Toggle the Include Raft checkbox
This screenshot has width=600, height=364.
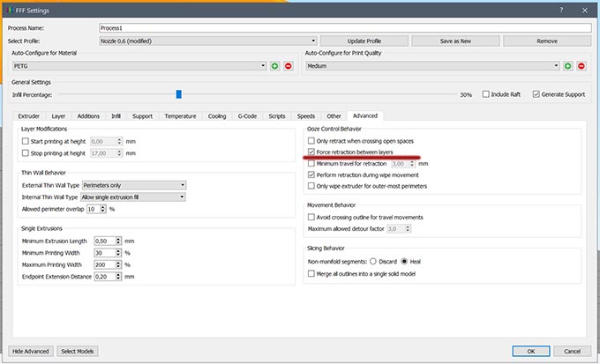[x=485, y=94]
